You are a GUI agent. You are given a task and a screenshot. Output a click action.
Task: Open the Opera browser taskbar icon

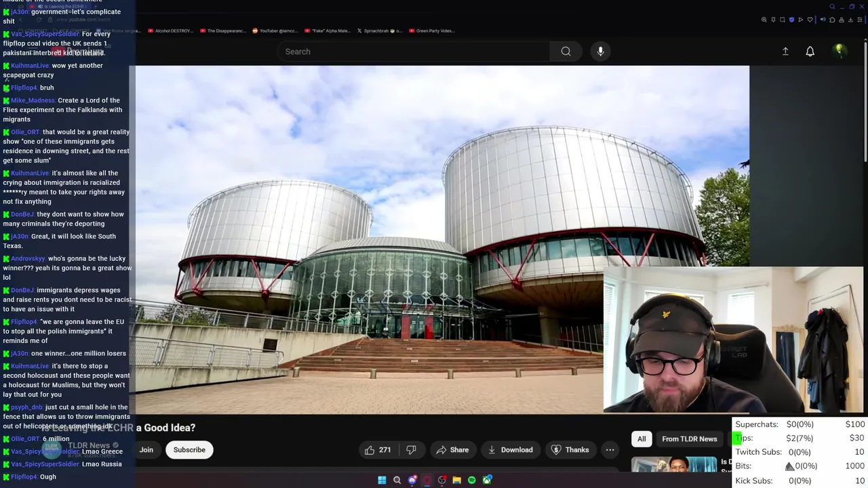[427, 480]
